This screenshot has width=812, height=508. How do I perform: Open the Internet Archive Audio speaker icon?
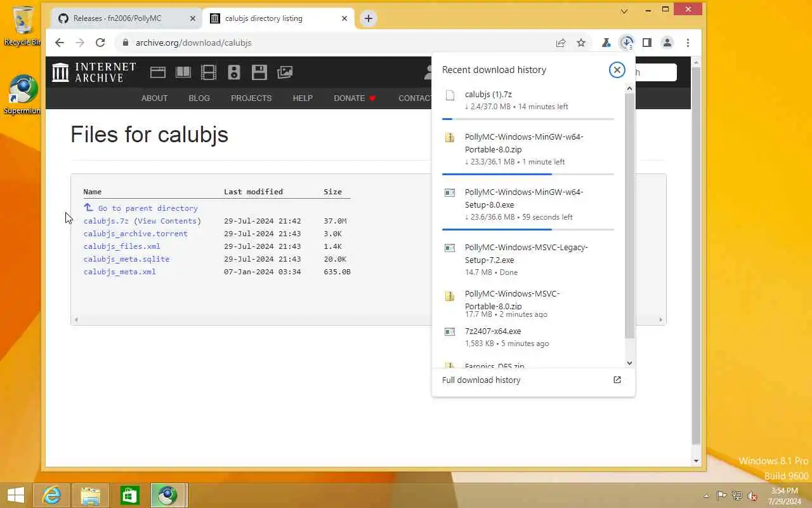click(x=234, y=72)
